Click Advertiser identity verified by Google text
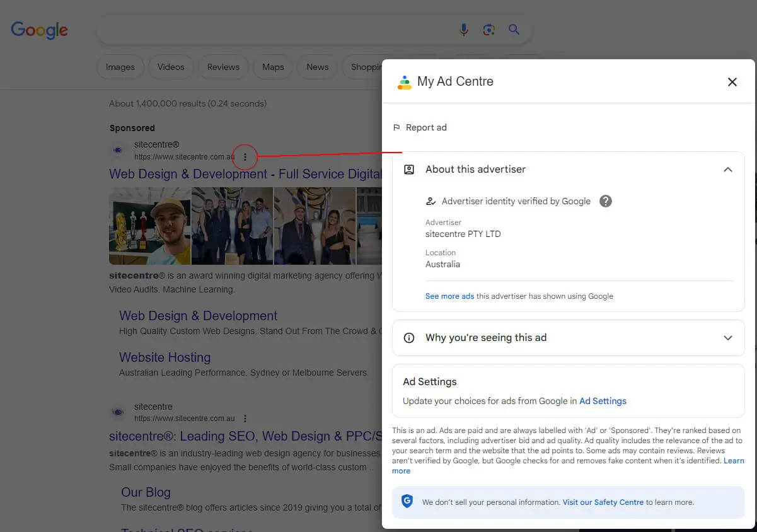 (x=516, y=201)
